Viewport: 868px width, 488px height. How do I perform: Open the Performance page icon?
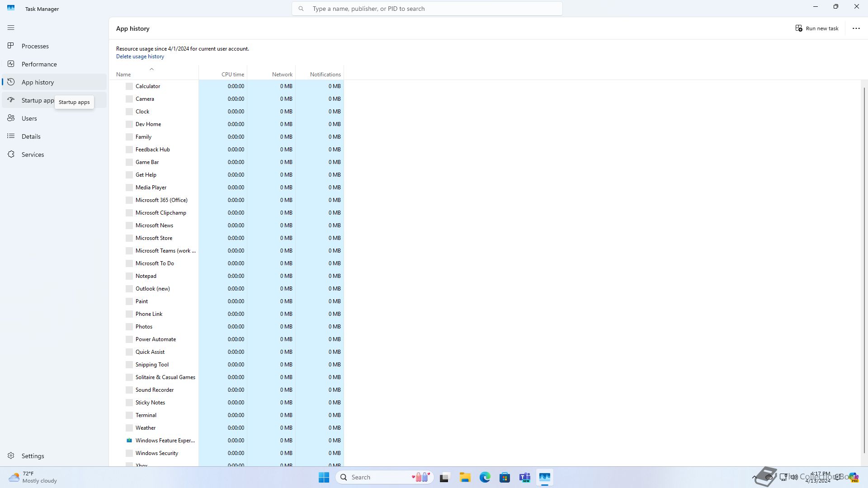11,64
